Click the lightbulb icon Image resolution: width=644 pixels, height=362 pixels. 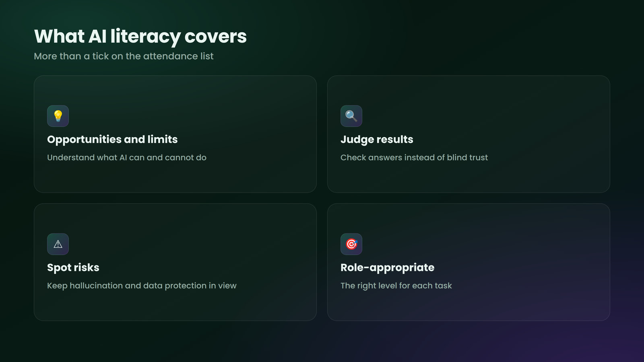[x=58, y=116]
